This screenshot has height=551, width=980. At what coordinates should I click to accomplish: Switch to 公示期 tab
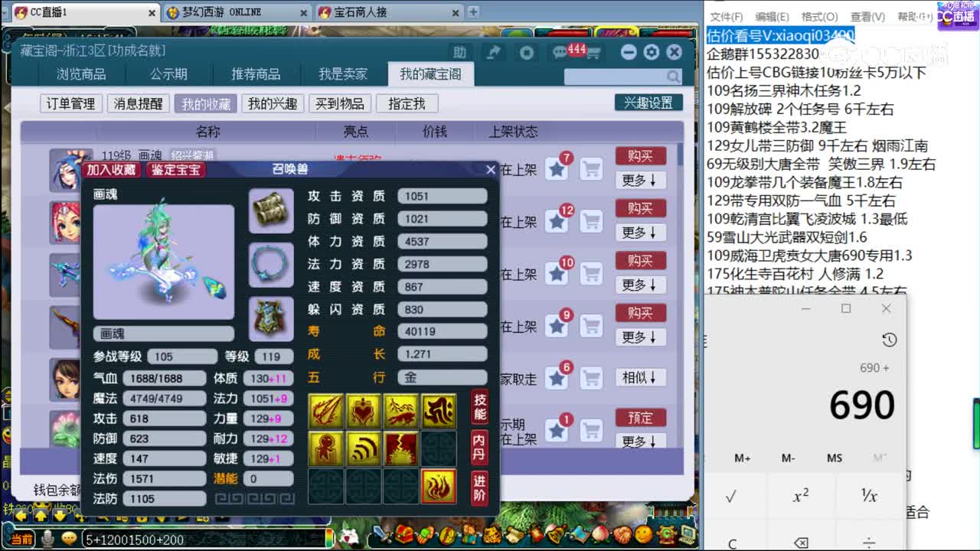pos(168,74)
